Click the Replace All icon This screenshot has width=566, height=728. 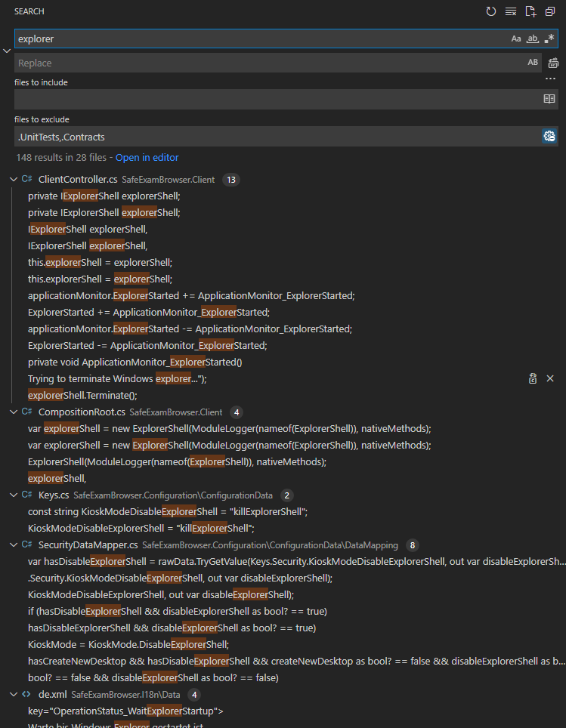pyautogui.click(x=553, y=63)
